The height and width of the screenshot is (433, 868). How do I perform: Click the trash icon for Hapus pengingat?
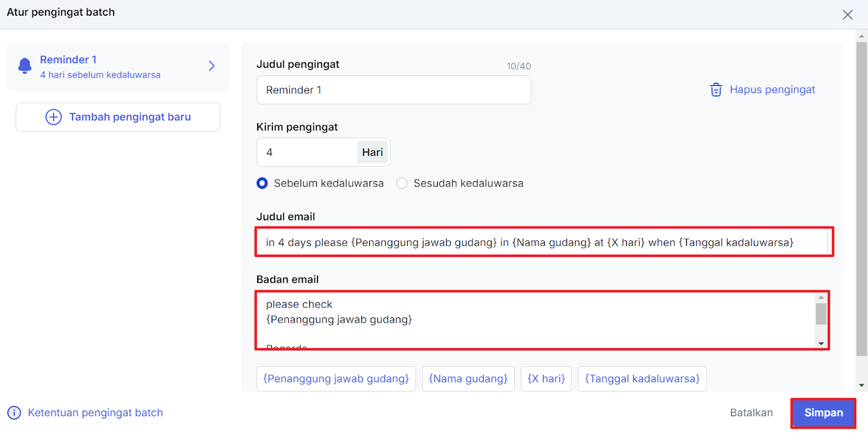[716, 90]
